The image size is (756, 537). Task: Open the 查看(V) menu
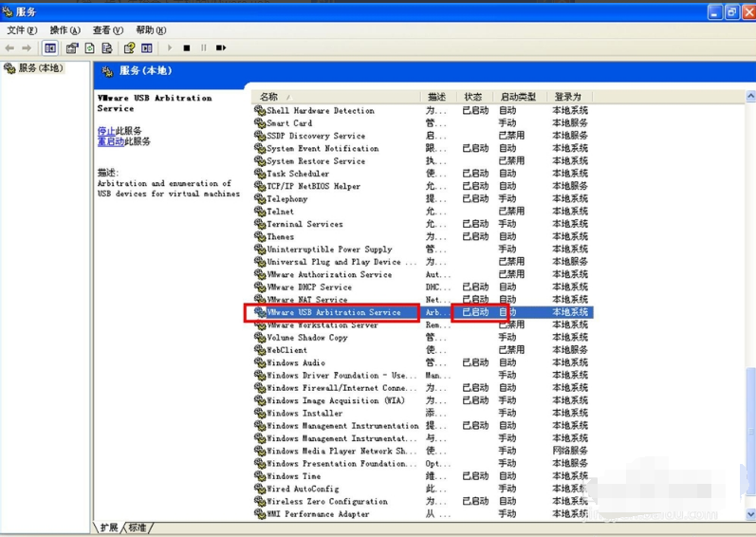107,30
